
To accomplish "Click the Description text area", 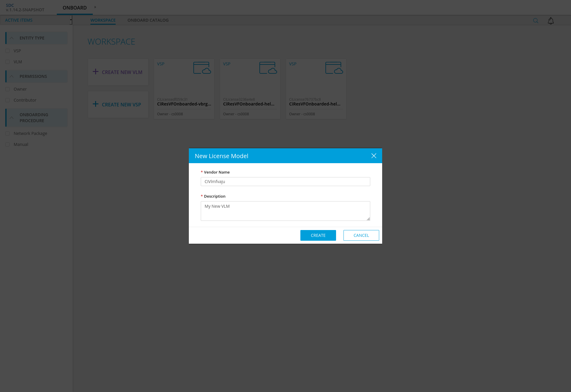I will (285, 211).
